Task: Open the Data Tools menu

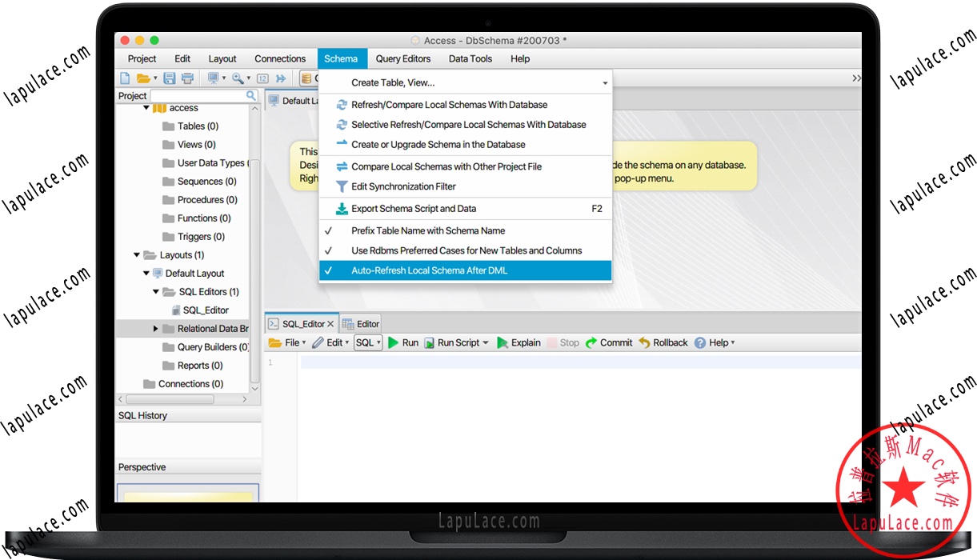Action: tap(470, 58)
